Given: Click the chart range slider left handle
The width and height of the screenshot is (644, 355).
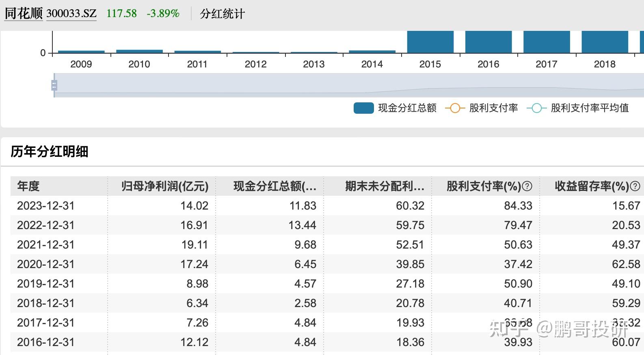Looking at the screenshot, I should [54, 85].
